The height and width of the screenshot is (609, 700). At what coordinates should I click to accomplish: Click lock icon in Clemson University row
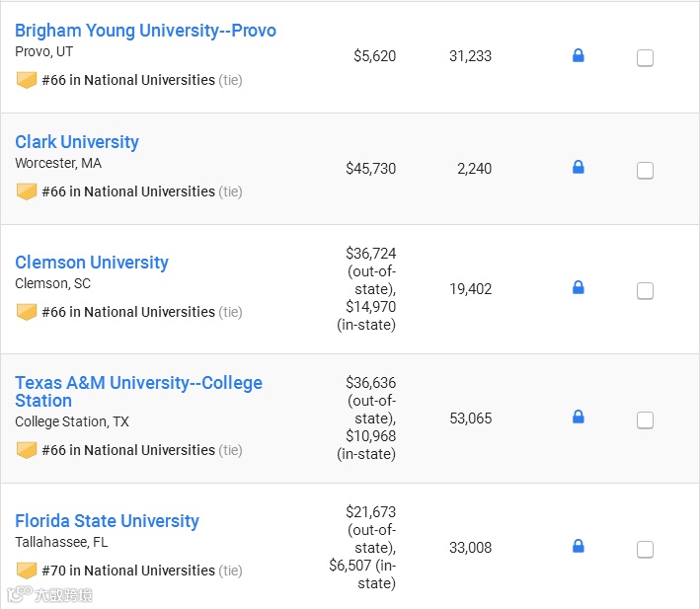pos(579,288)
